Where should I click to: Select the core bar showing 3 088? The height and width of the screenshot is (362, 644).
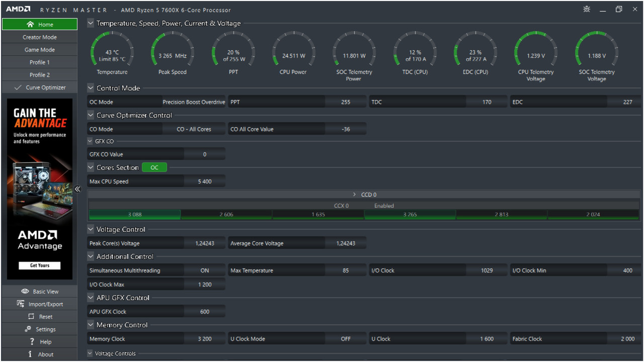click(x=134, y=214)
